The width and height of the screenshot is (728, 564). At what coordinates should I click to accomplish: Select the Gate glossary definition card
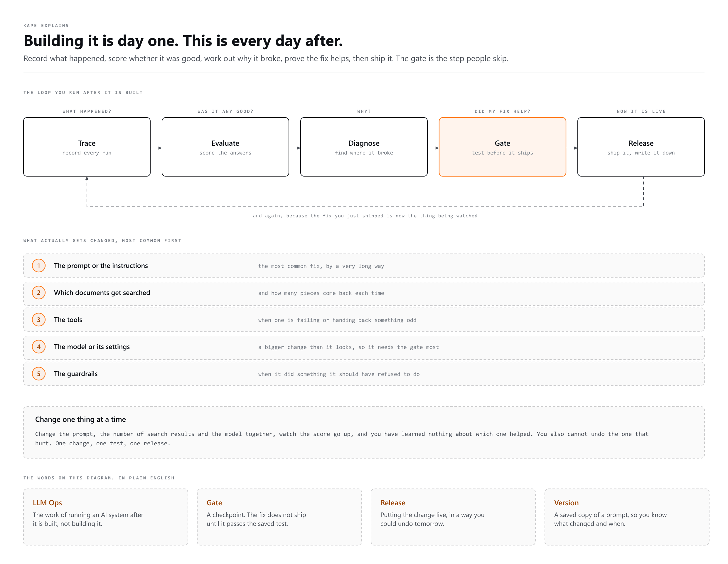pyautogui.click(x=279, y=517)
